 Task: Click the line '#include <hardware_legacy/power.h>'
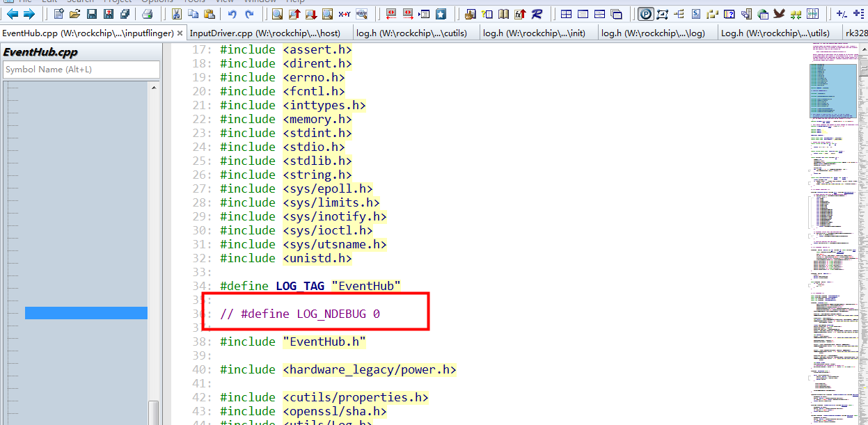click(338, 369)
